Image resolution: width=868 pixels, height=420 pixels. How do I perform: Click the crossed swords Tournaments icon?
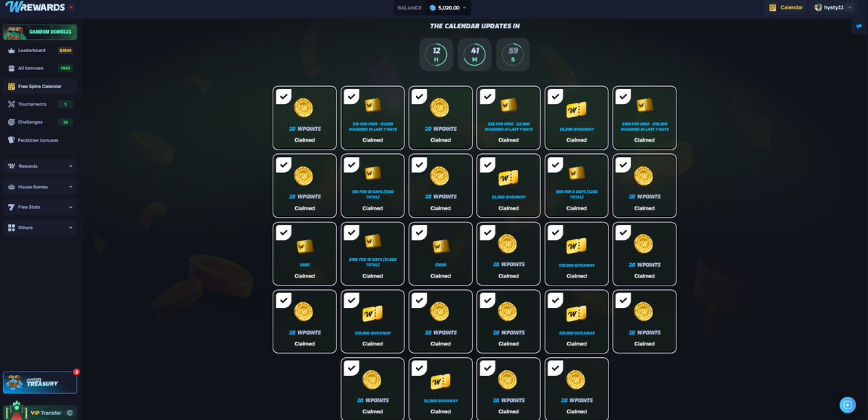[x=12, y=104]
